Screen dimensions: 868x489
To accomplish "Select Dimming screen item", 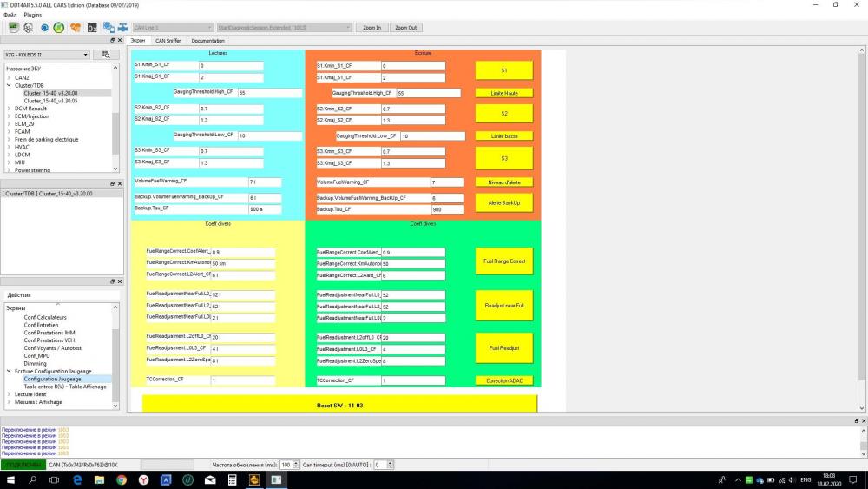I will coord(35,363).
